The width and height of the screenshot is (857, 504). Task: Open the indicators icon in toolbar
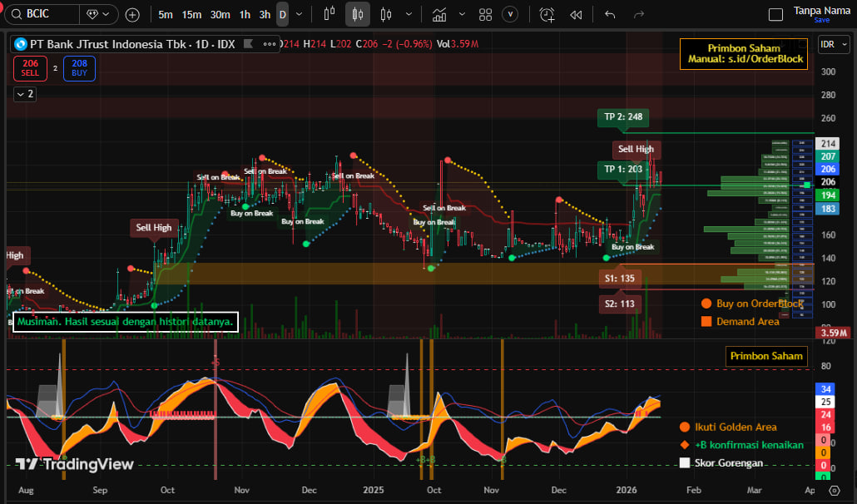[438, 14]
